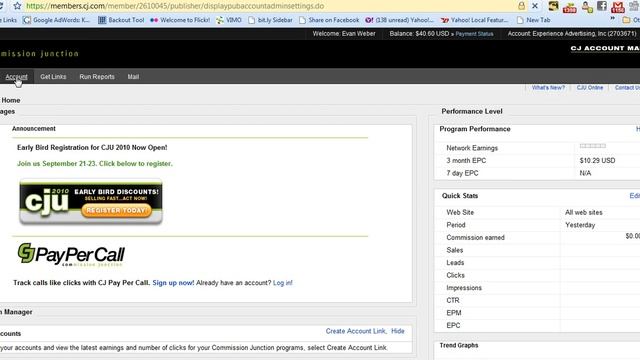This screenshot has width=640, height=360.
Task: Click the 'Announcement' heading
Action: pos(33,129)
